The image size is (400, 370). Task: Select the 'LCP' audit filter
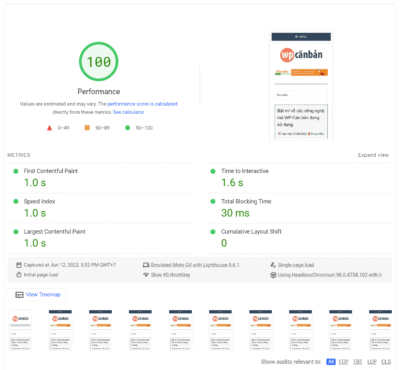point(372,362)
